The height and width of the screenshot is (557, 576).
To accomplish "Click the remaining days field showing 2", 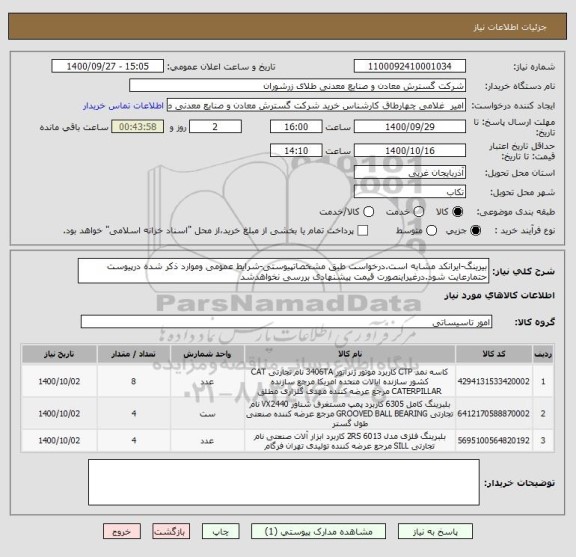I will (x=215, y=127).
